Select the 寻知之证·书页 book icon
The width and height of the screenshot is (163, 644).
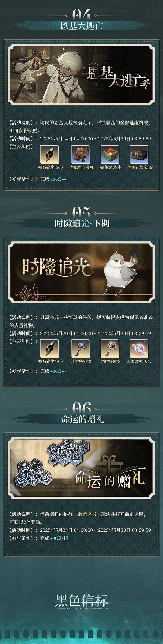(x=80, y=155)
